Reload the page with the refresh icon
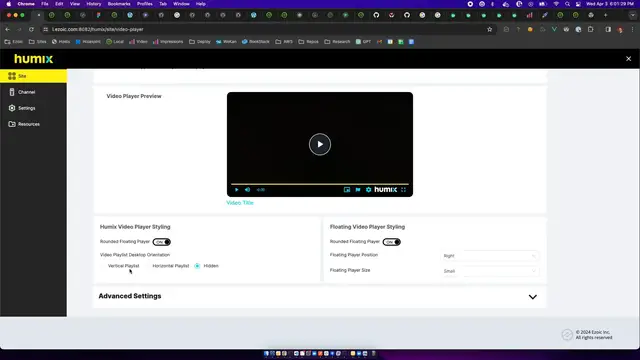The width and height of the screenshot is (640, 360). [x=31, y=29]
